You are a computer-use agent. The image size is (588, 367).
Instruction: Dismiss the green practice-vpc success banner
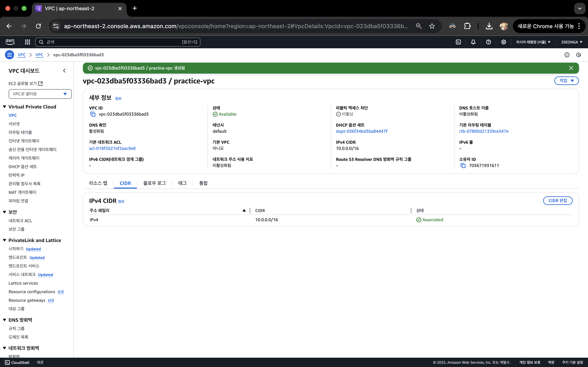pos(571,68)
